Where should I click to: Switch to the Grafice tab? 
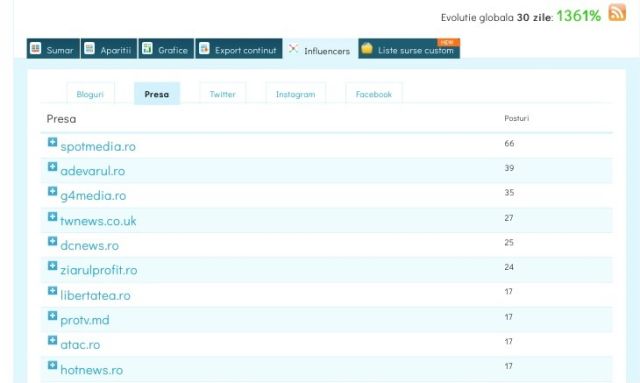[166, 49]
